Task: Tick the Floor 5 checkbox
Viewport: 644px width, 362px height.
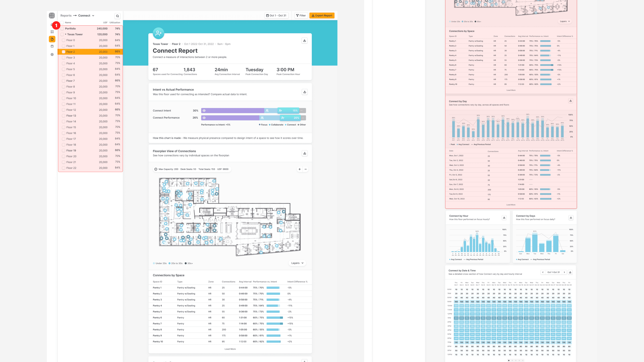Action: point(63,69)
